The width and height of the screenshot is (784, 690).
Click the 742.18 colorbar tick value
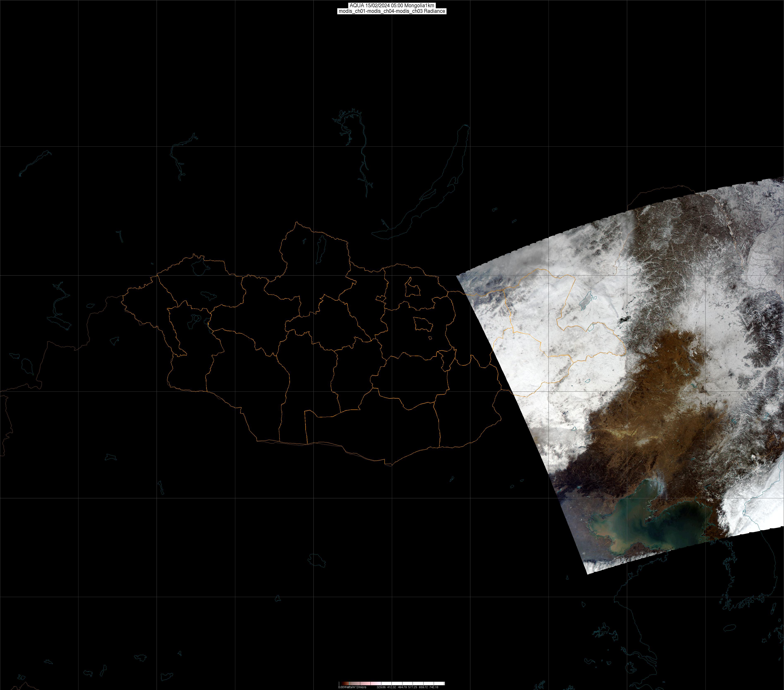pos(434,687)
